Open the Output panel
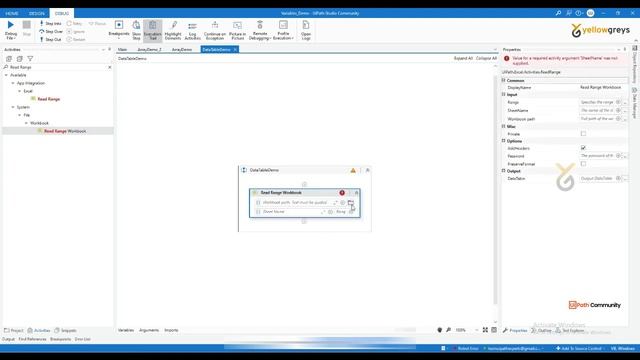The width and height of the screenshot is (640, 360). 8,339
